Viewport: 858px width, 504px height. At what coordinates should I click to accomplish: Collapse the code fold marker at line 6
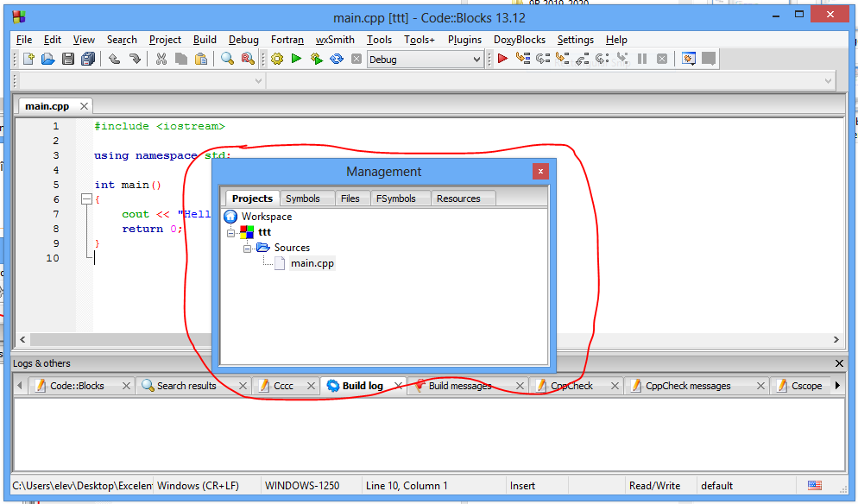coord(86,199)
